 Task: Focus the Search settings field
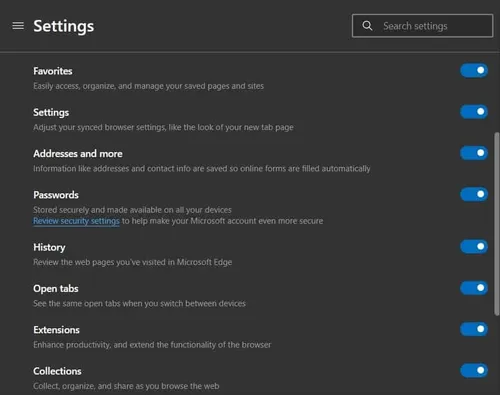pyautogui.click(x=422, y=26)
